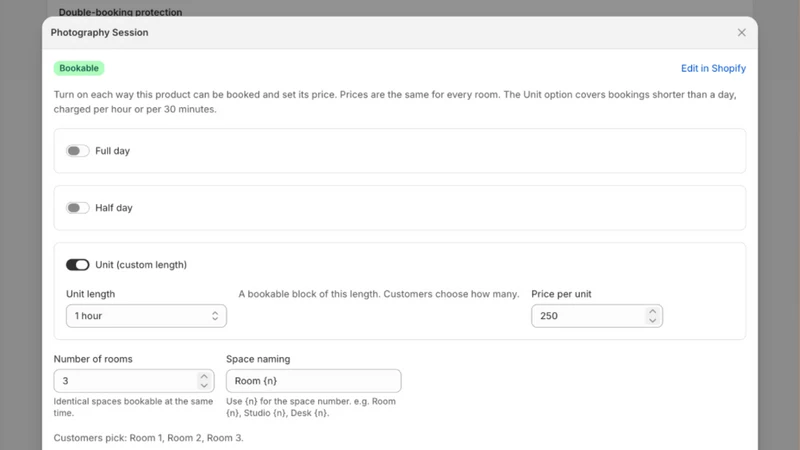Click the Unit (custom length) label

click(141, 265)
